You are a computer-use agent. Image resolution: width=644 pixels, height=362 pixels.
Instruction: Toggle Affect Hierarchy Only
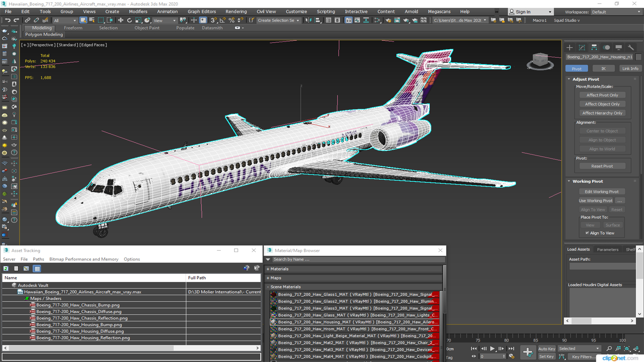coord(602,113)
